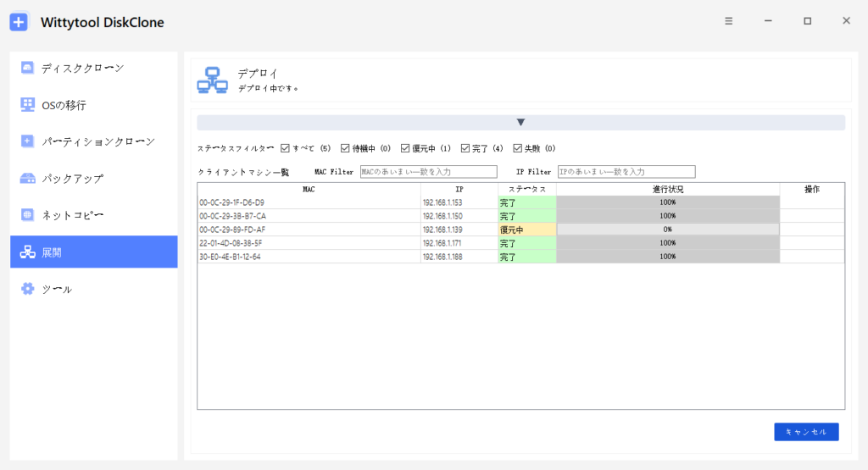Click progress bar for 192.168.1.188
The width and height of the screenshot is (868, 470).
668,257
